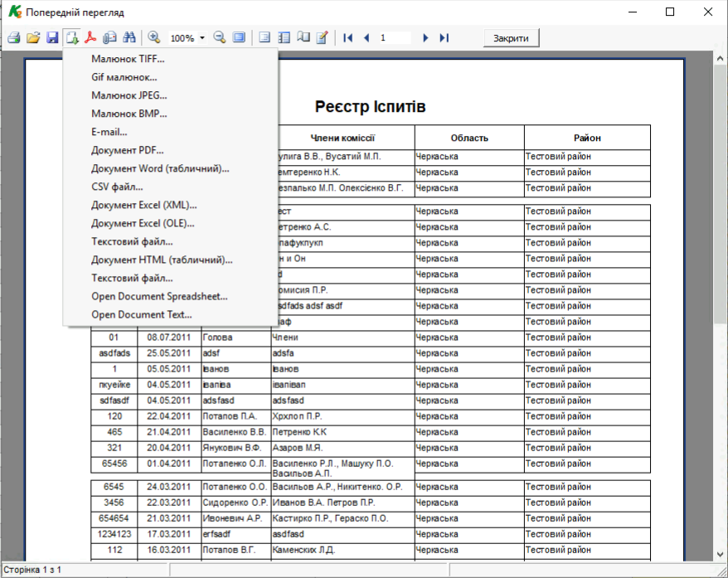The width and height of the screenshot is (728, 578).
Task: Edit page using the pencil notepad icon
Action: (323, 37)
